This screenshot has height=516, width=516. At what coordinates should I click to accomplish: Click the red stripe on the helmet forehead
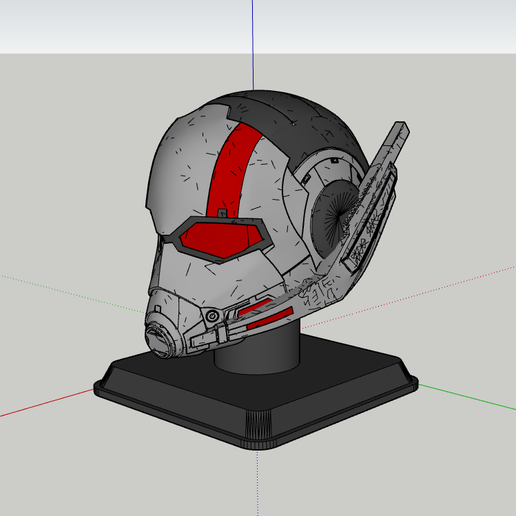(x=231, y=170)
